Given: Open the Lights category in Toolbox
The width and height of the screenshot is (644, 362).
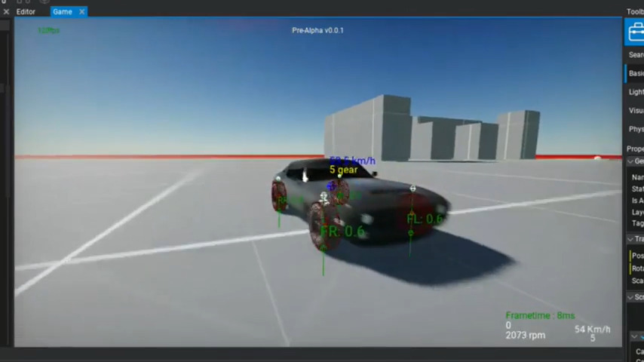Looking at the screenshot, I should [x=636, y=92].
